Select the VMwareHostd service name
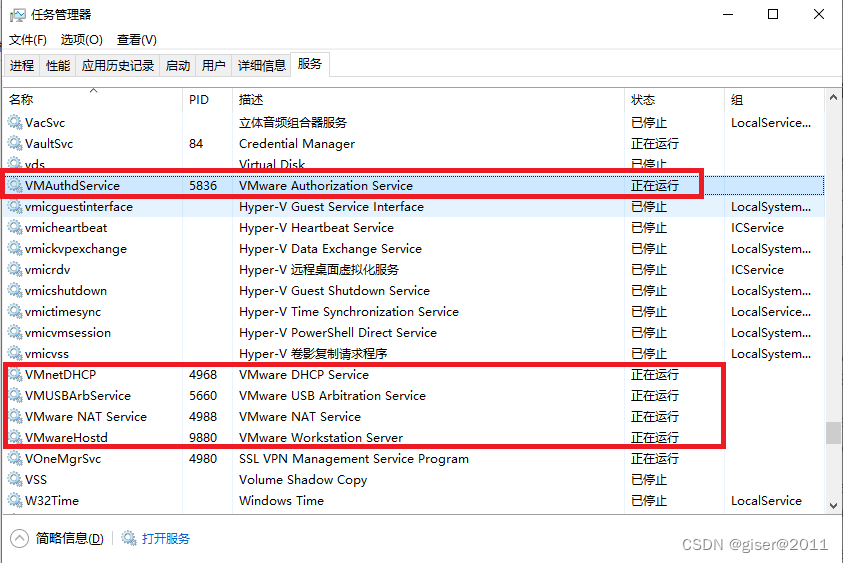The height and width of the screenshot is (563, 843). (66, 437)
